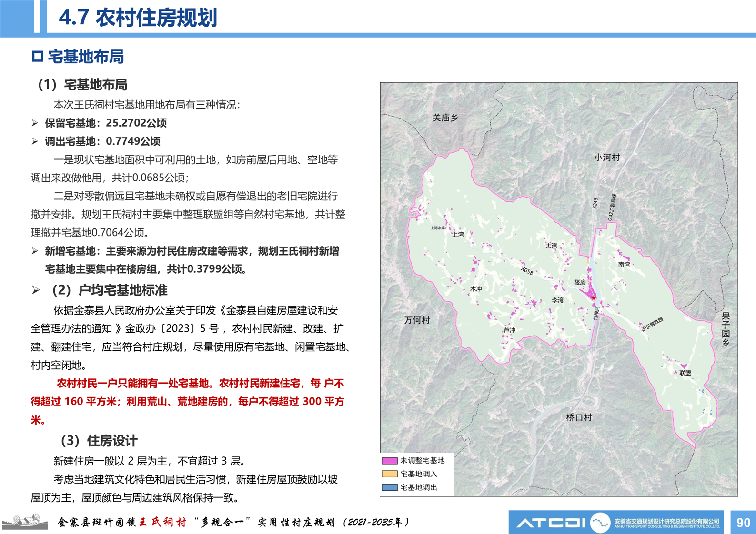Click the river label "竹根河"
The image size is (756, 534).
[x=596, y=313]
